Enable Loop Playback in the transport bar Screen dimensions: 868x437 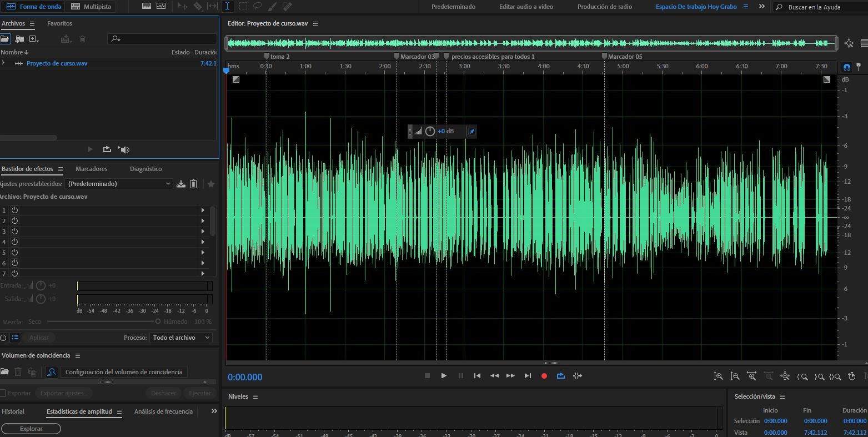click(x=560, y=376)
